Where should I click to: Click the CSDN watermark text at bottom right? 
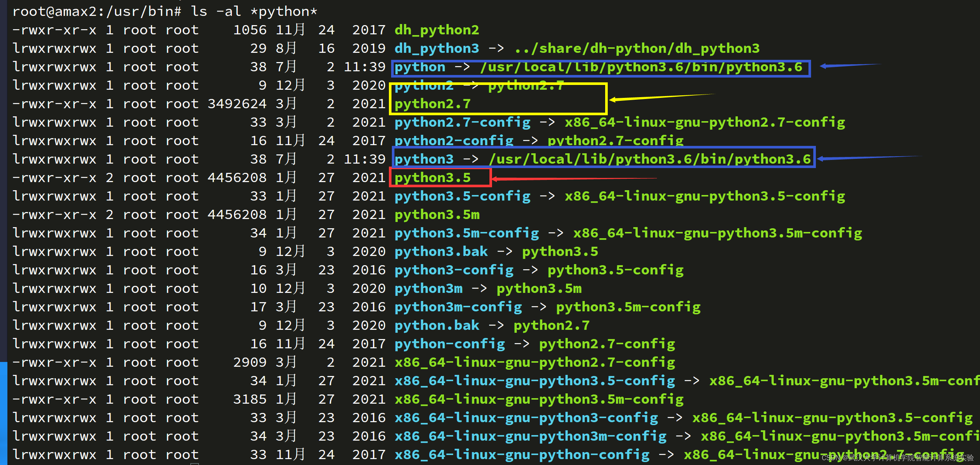[x=897, y=457]
